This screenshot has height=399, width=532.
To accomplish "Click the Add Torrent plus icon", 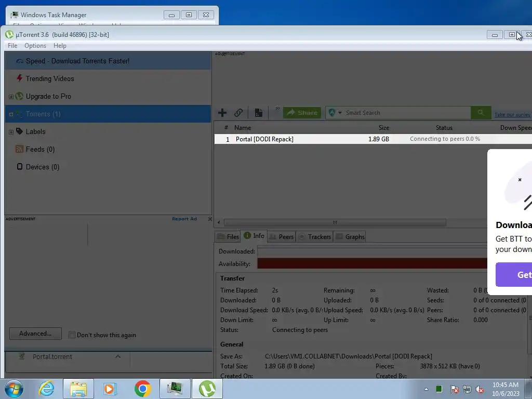I will [222, 113].
